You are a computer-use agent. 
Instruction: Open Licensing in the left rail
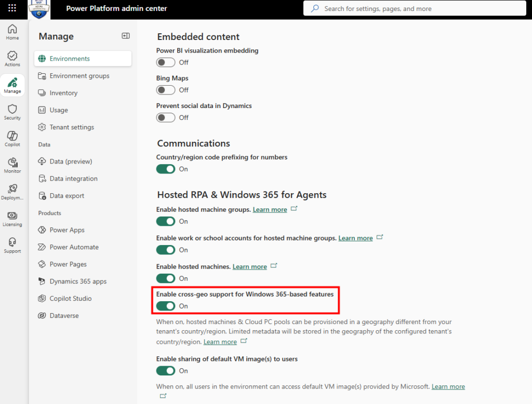12,219
